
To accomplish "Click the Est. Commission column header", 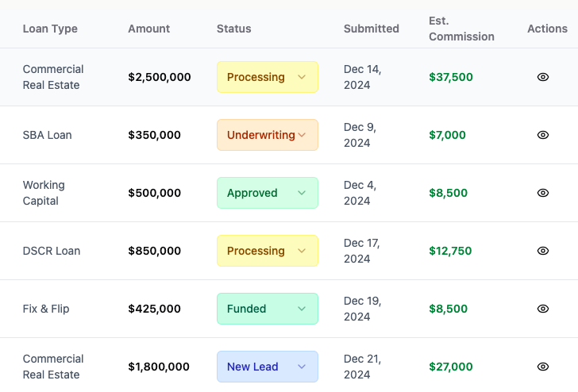I will pos(461,29).
